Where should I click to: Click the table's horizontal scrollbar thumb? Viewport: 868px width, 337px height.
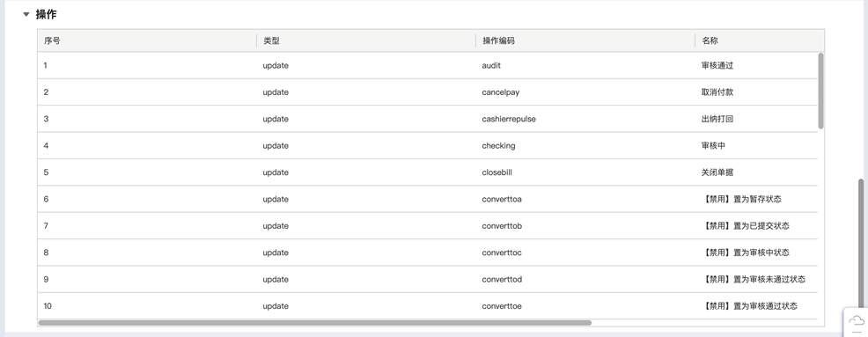[x=315, y=323]
